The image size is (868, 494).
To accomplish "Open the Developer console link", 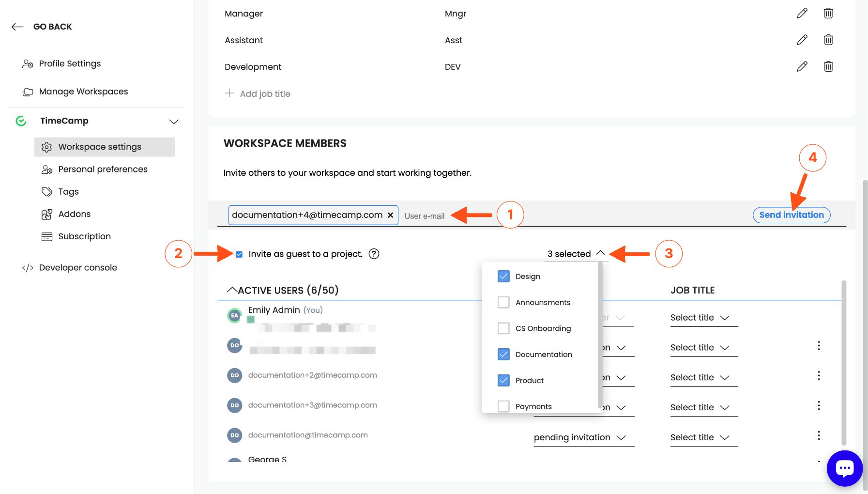I will click(78, 267).
